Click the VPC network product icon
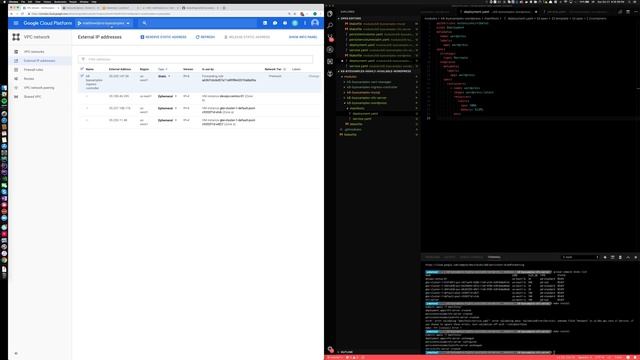This screenshot has height=360, width=640. tap(16, 37)
